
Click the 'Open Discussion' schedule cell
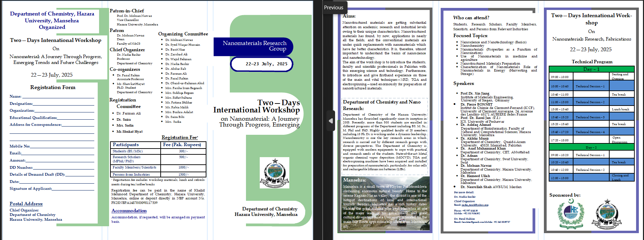click(x=622, y=140)
